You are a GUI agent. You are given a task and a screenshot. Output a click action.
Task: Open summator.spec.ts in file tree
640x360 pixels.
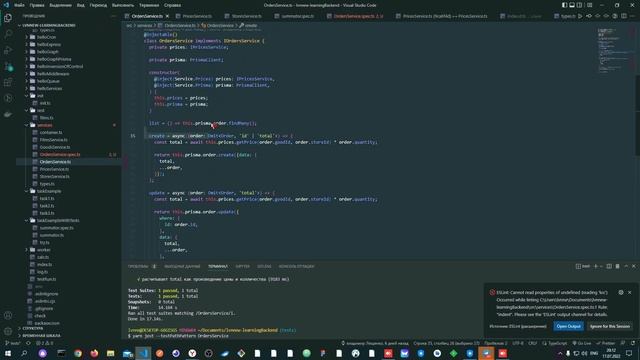tap(56, 228)
